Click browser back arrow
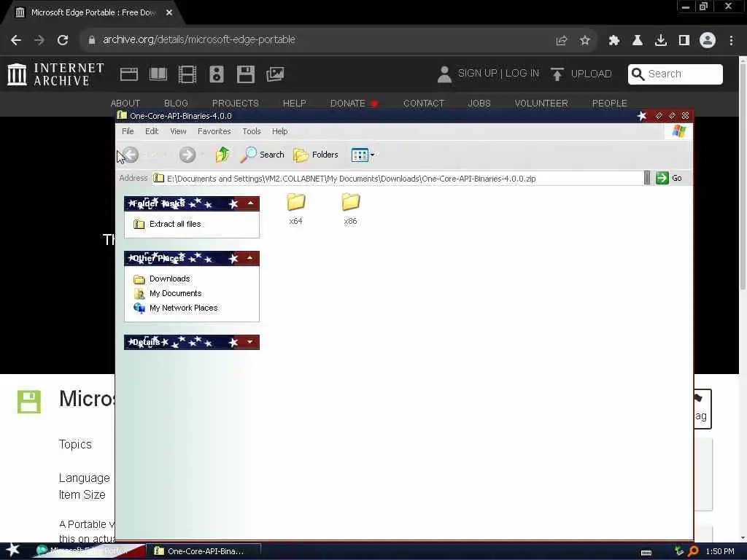 [x=16, y=40]
